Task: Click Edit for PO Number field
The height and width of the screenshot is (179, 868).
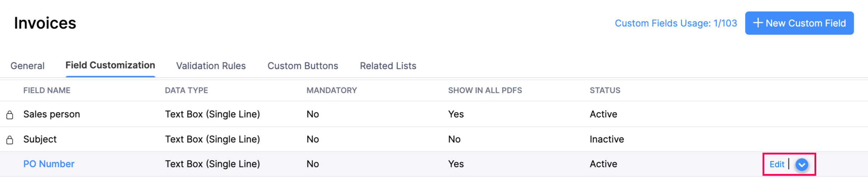Action: [777, 164]
